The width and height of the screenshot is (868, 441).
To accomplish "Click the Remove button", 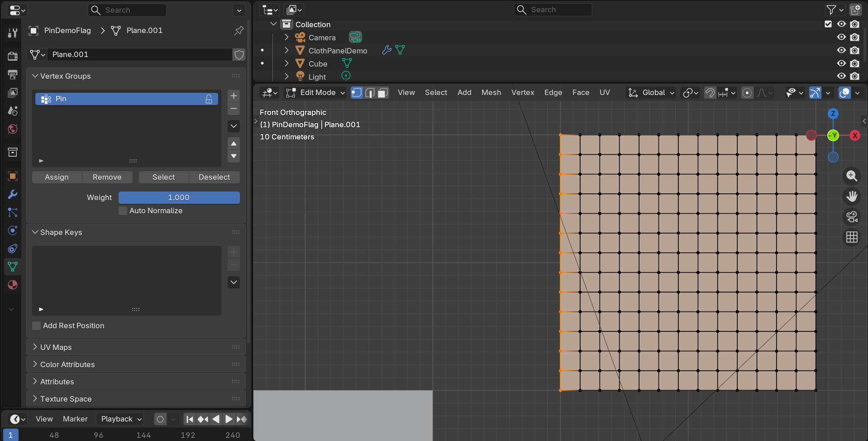I will tap(107, 177).
